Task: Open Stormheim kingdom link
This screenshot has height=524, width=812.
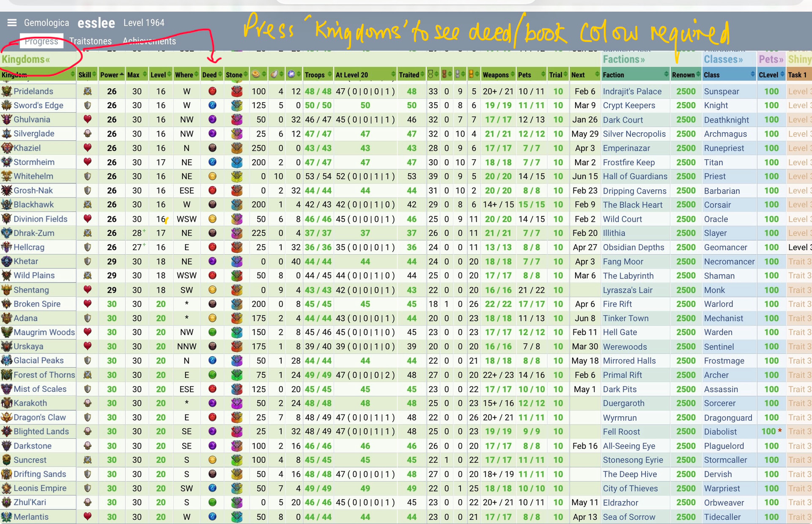Action: coord(34,162)
